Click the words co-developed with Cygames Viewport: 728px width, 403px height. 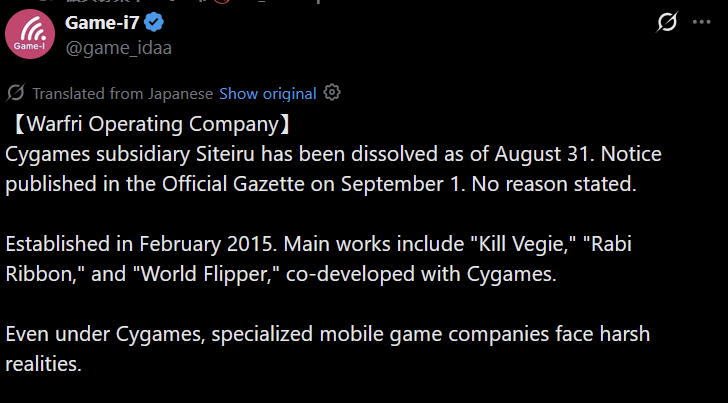point(421,274)
